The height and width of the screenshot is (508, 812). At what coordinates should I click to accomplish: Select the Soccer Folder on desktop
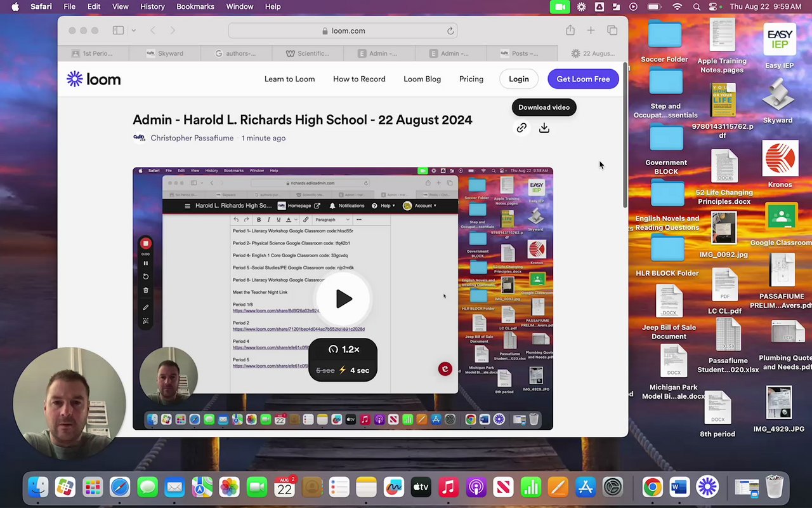click(x=664, y=41)
